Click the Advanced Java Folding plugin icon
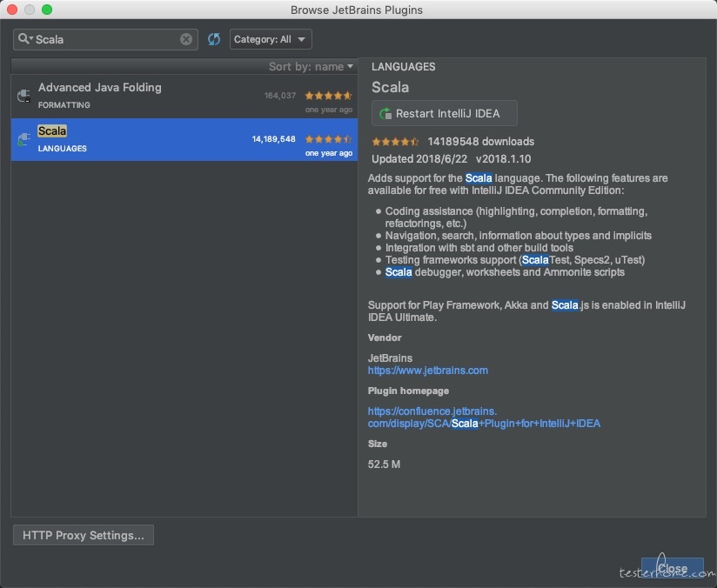Screen dimensions: 717x588 23,96
